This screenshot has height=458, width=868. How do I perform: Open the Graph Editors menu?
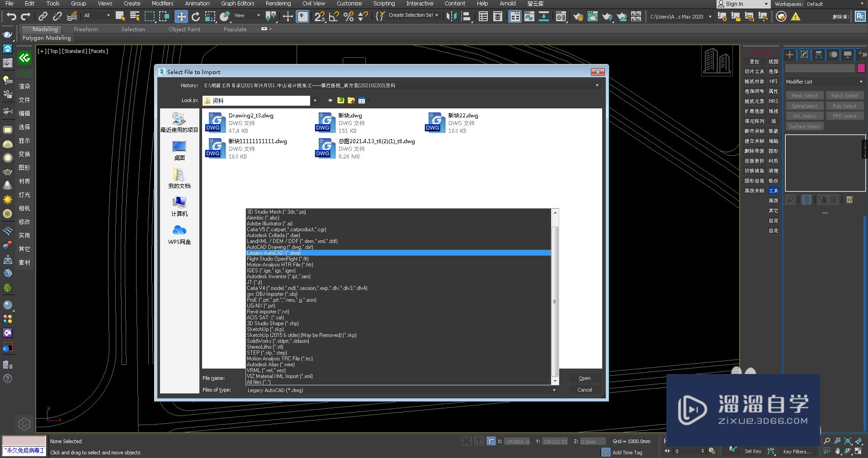coord(237,4)
